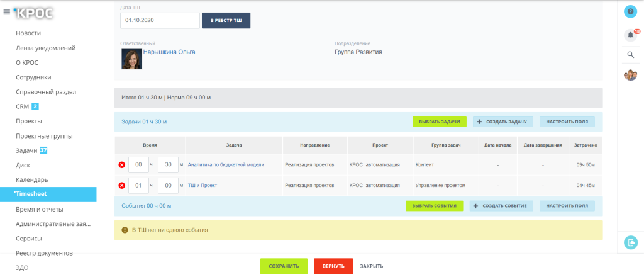Click the round teal icon at bottom right
The height and width of the screenshot is (277, 644).
pos(630,242)
